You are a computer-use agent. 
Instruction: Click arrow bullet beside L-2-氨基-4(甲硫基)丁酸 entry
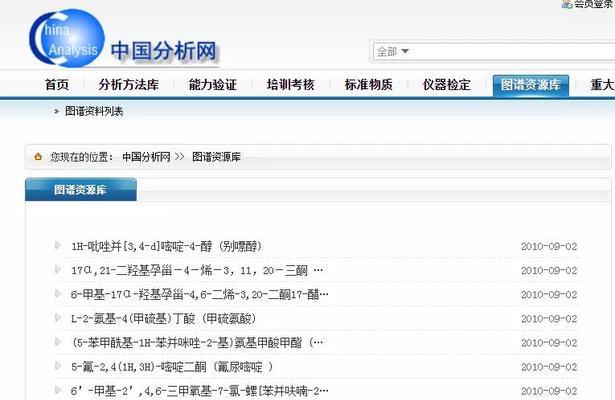pyautogui.click(x=58, y=318)
